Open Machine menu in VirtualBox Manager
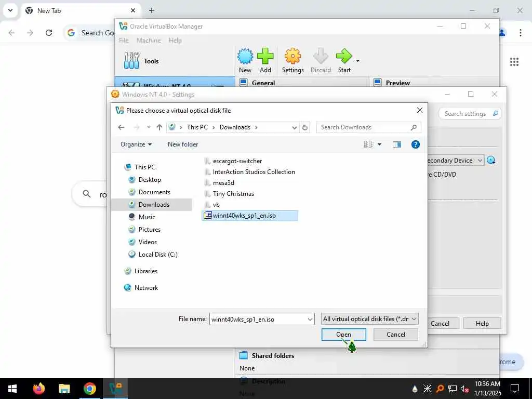The image size is (532, 399). 149,41
